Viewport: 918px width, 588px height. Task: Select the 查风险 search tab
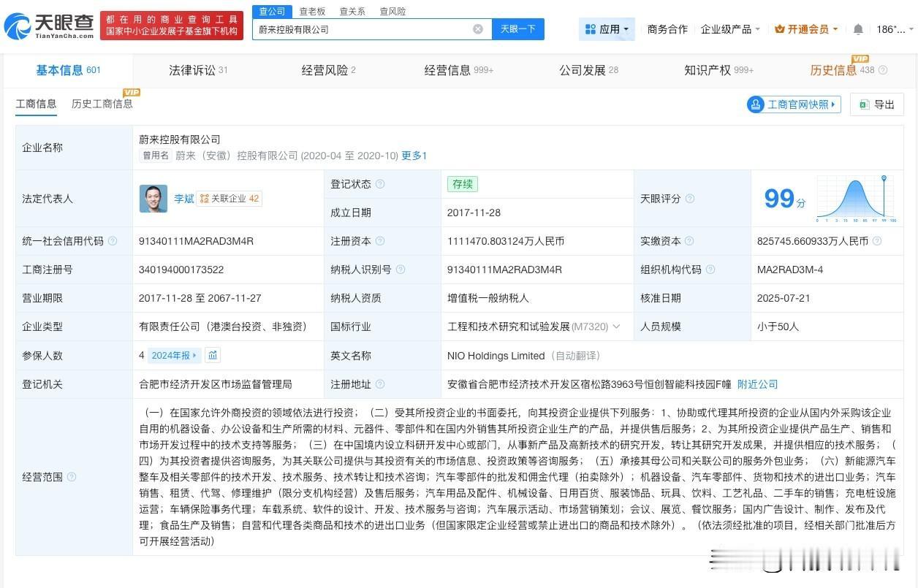[392, 11]
